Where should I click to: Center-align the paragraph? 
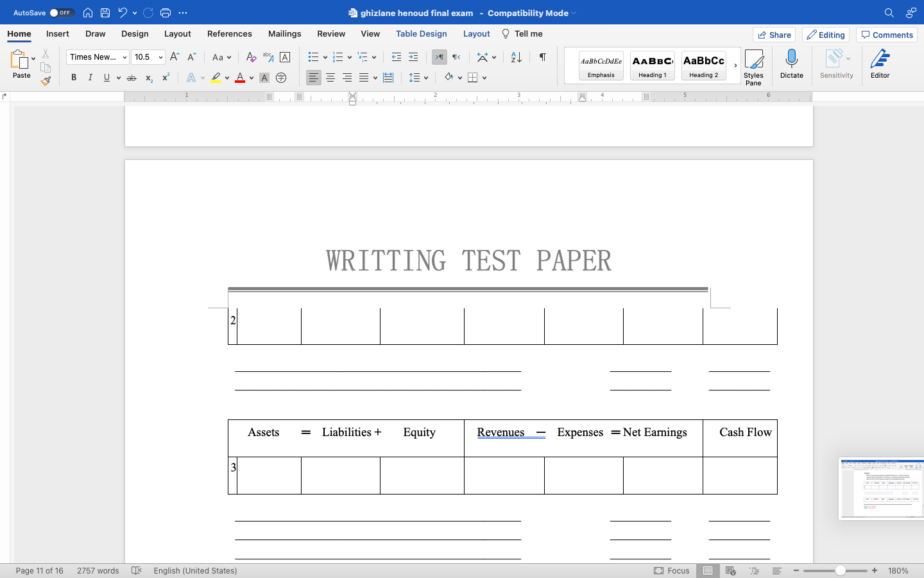330,78
